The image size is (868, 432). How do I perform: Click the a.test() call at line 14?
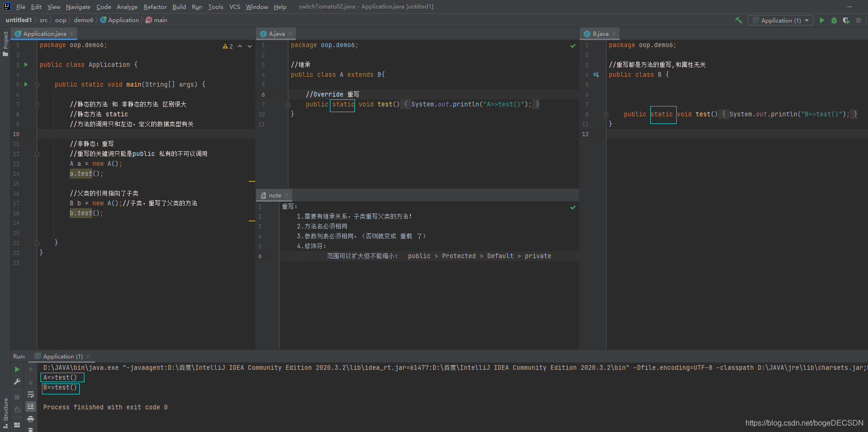pos(86,174)
